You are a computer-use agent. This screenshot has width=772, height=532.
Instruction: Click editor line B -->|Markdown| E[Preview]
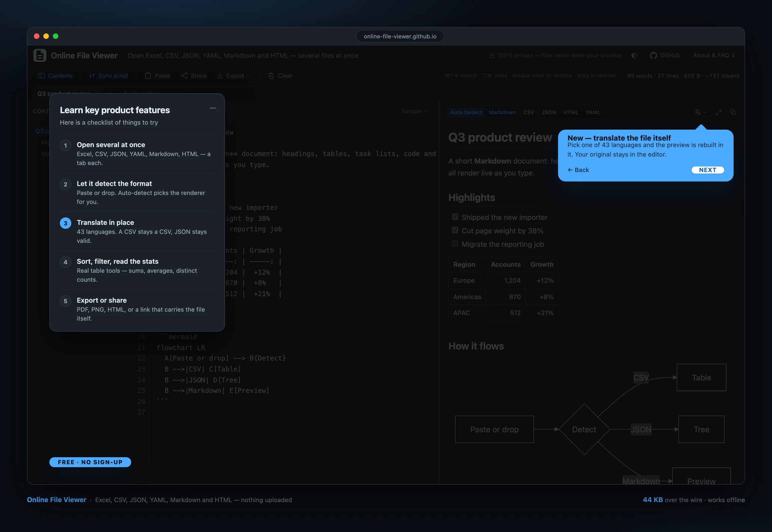click(217, 390)
